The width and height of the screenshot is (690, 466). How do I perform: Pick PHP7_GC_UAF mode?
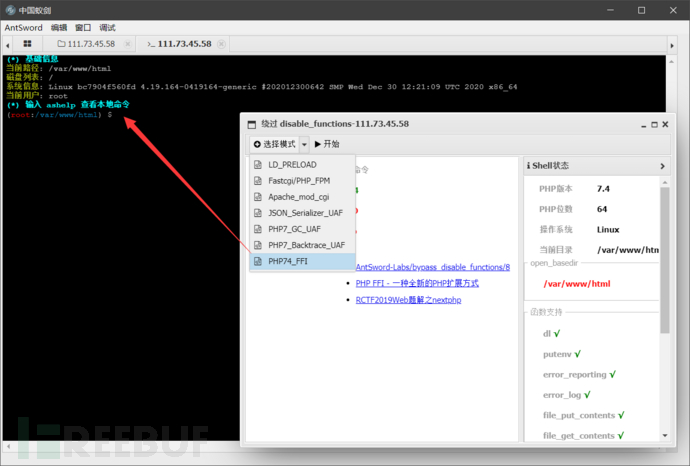point(302,229)
